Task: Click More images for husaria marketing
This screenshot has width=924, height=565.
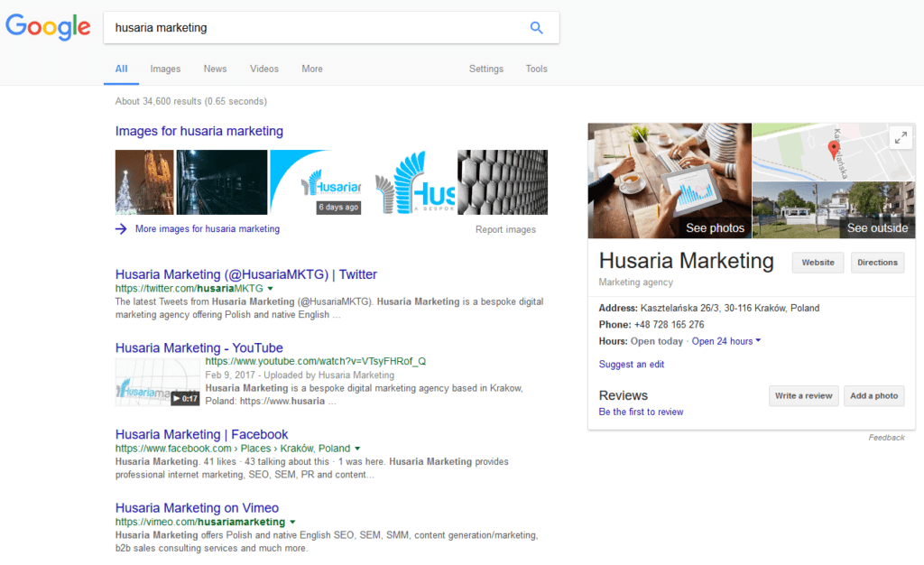Action: (208, 228)
